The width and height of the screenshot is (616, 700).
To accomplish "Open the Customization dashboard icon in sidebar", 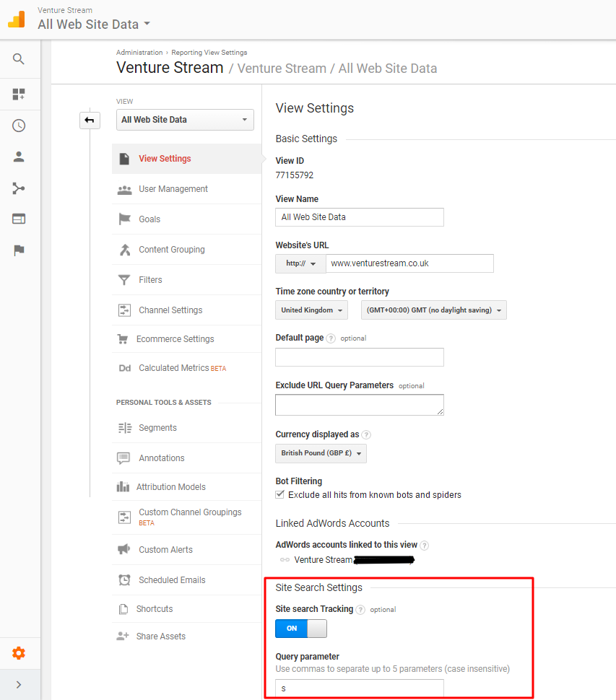I will coord(18,95).
